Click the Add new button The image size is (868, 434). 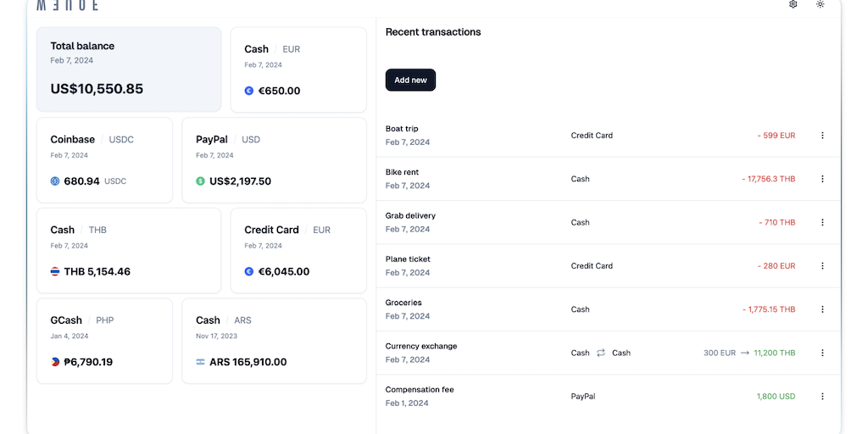[x=410, y=80]
